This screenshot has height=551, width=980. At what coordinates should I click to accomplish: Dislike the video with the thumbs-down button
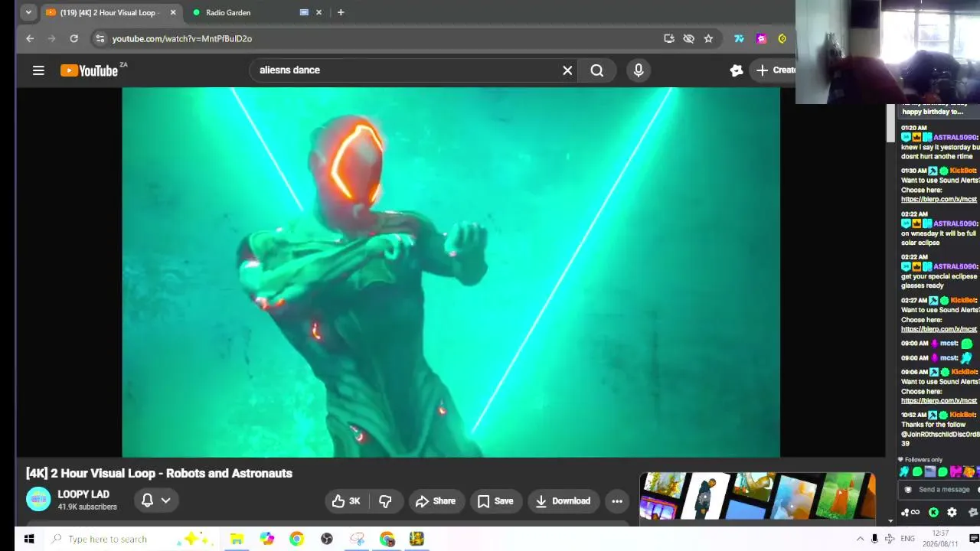pos(385,501)
